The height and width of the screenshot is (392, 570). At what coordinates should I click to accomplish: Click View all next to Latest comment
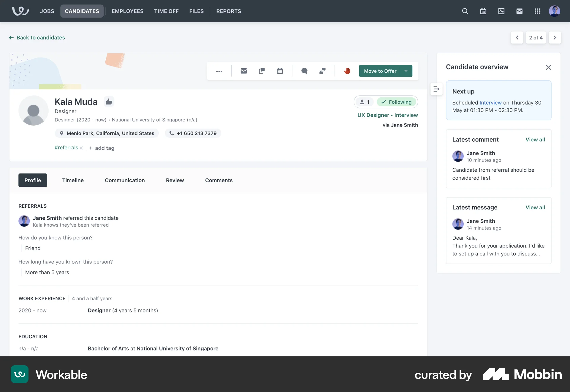[x=535, y=139]
